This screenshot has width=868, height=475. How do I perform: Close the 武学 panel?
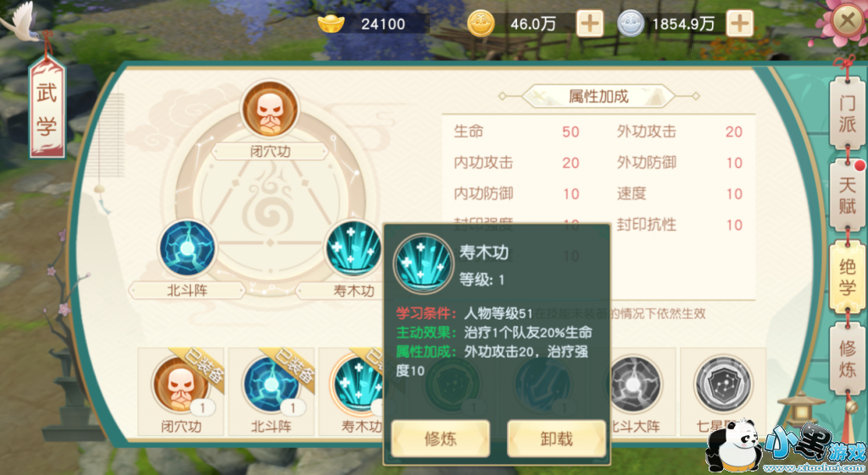tap(848, 21)
